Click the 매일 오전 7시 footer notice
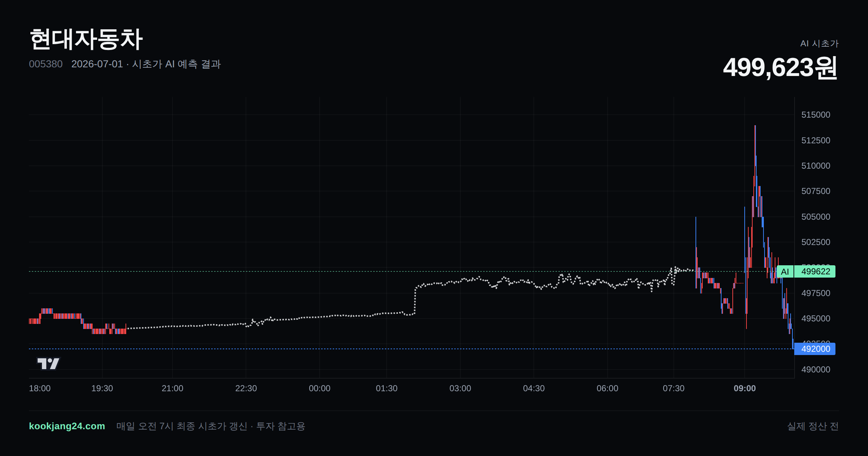This screenshot has height=456, width=868. coord(211,426)
